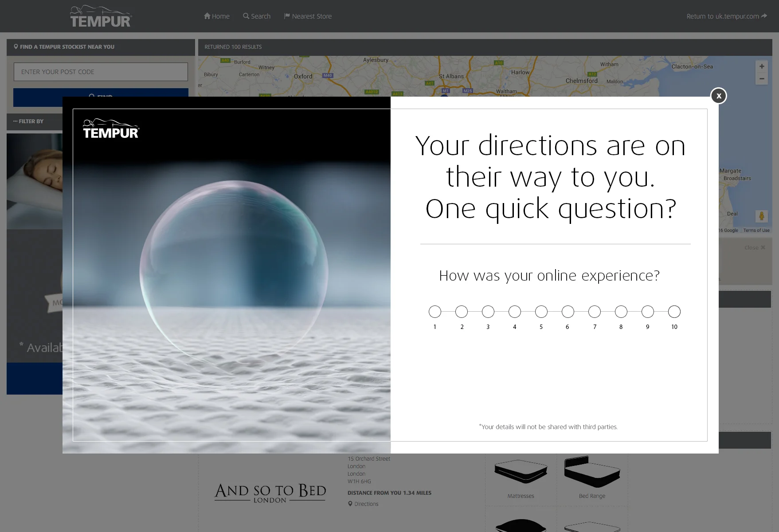Select rating 2 for online experience
This screenshot has height=532, width=779.
462,312
